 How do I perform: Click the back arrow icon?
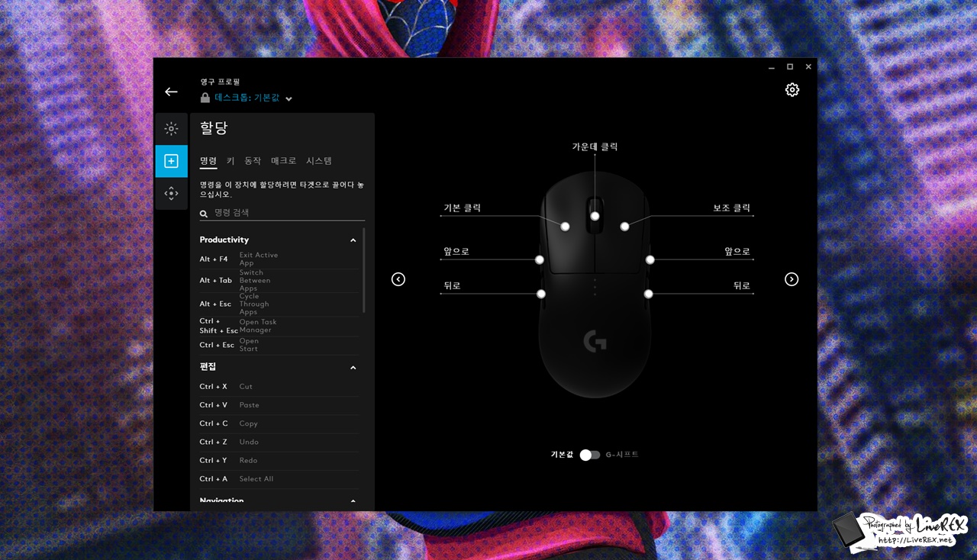coord(171,92)
